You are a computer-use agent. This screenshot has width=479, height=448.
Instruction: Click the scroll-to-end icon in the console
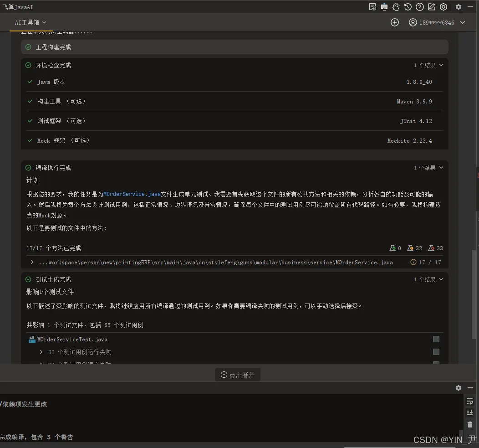[470, 413]
